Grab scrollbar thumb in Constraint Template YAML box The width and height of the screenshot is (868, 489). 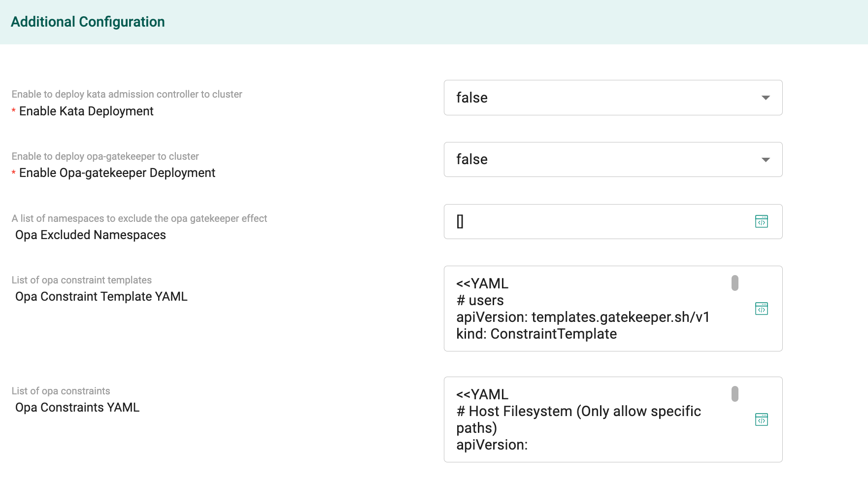[734, 283]
